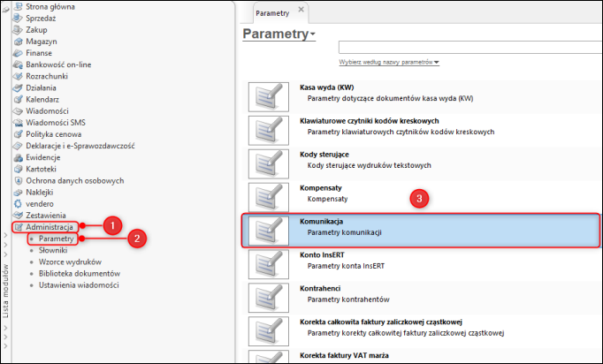Click the Kasa wyda (KW) parameter icon
This screenshot has height=364, width=603.
[269, 97]
